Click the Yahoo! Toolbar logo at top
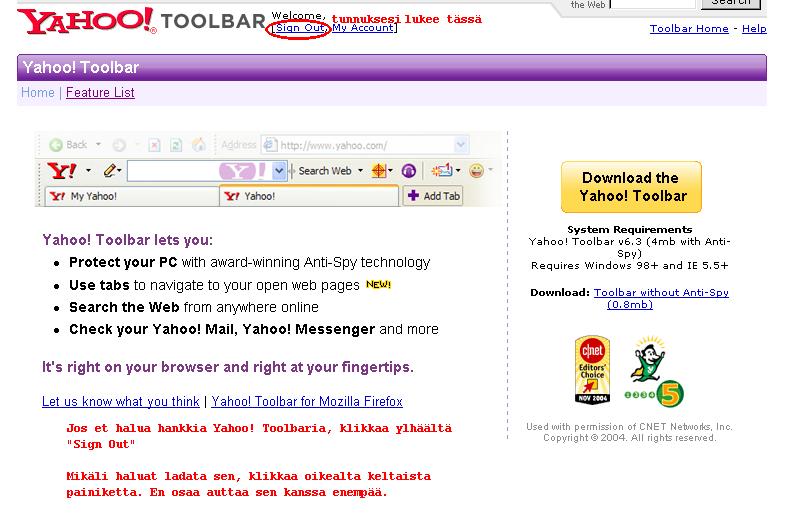The height and width of the screenshot is (528, 806). 141,21
